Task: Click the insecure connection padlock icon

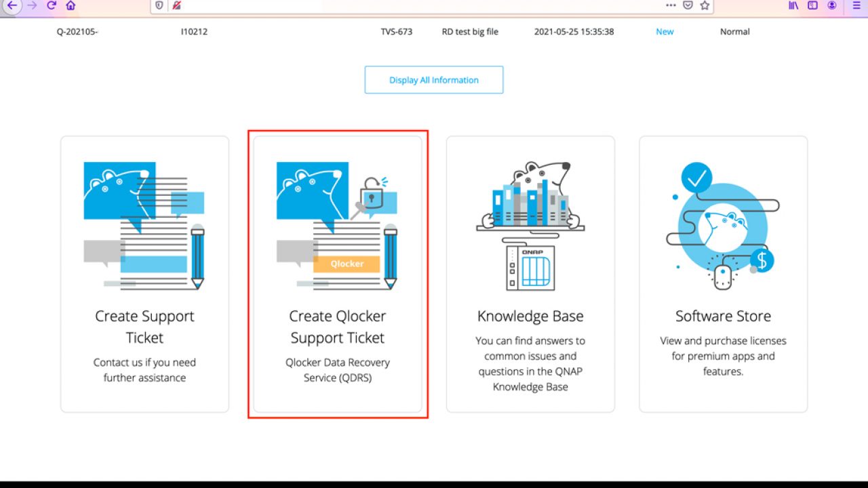Action: coord(176,5)
